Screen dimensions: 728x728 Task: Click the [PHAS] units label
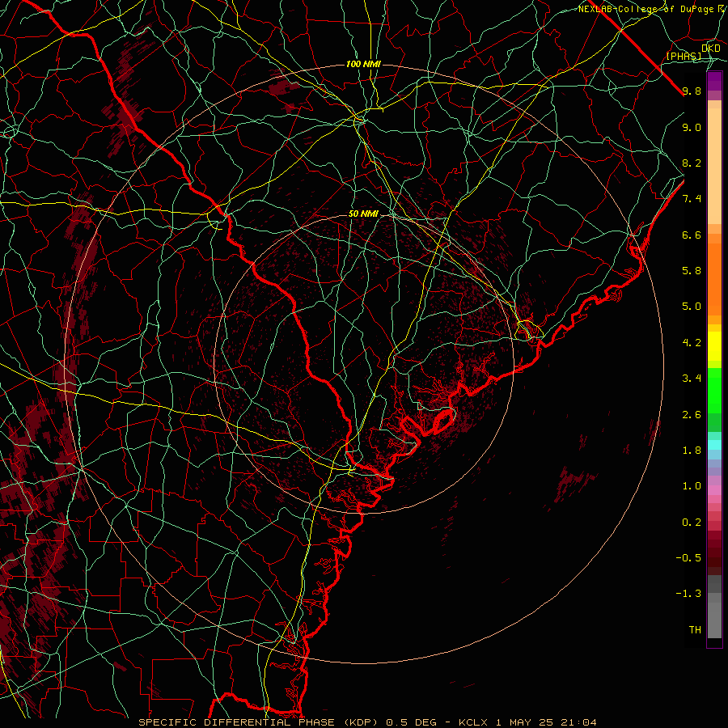tap(684, 56)
